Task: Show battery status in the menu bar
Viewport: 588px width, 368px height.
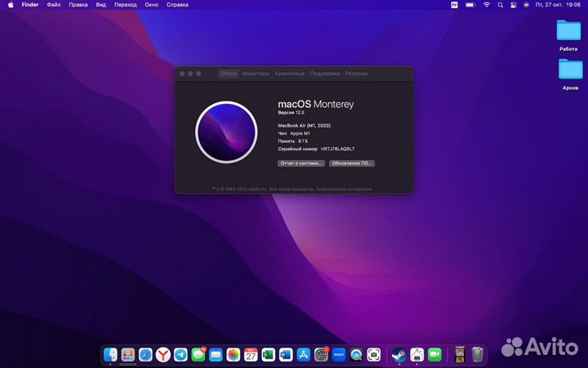Action: point(470,5)
